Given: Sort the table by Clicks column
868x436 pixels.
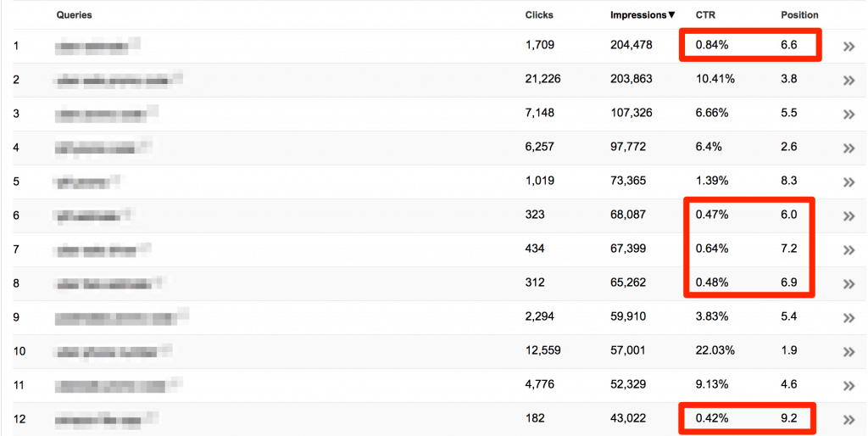Looking at the screenshot, I should 539,15.
